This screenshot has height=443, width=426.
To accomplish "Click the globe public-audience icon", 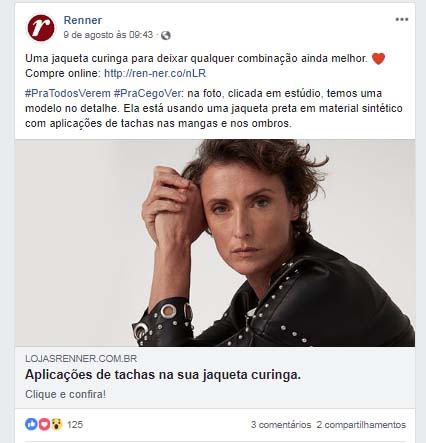I will tap(166, 35).
